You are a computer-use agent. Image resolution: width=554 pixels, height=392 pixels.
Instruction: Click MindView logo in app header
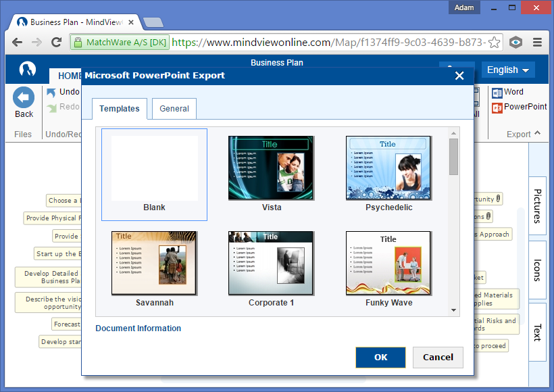pyautogui.click(x=27, y=69)
